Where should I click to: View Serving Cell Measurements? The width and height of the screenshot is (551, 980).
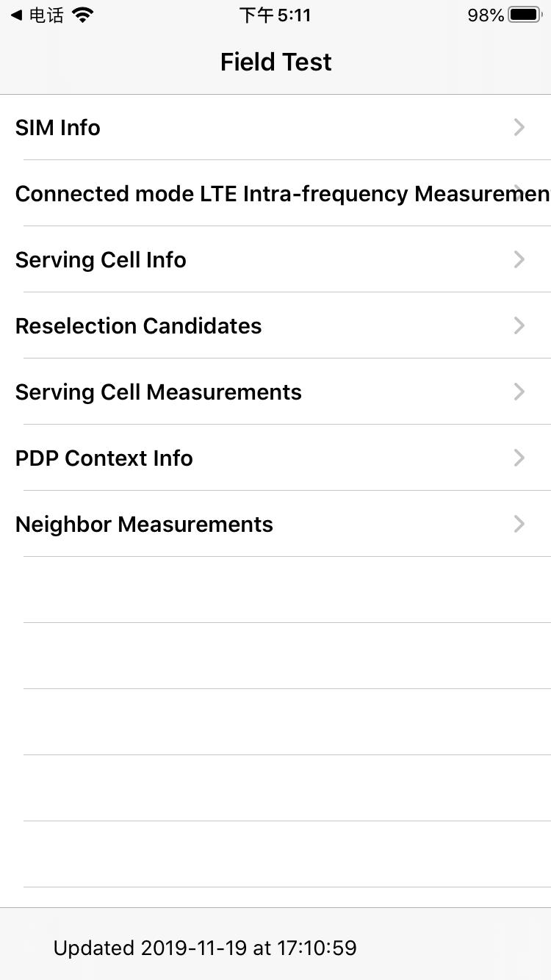[158, 392]
